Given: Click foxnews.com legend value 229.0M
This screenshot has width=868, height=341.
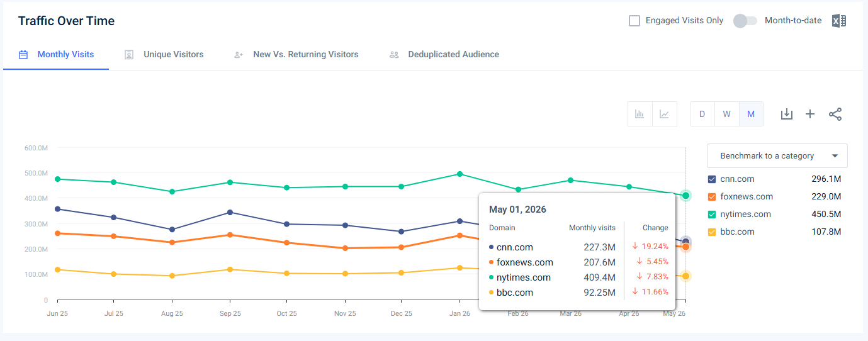Looking at the screenshot, I should coord(826,196).
